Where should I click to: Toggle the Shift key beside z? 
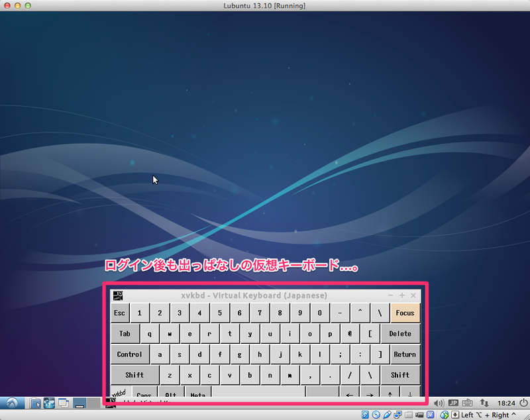pyautogui.click(x=134, y=375)
